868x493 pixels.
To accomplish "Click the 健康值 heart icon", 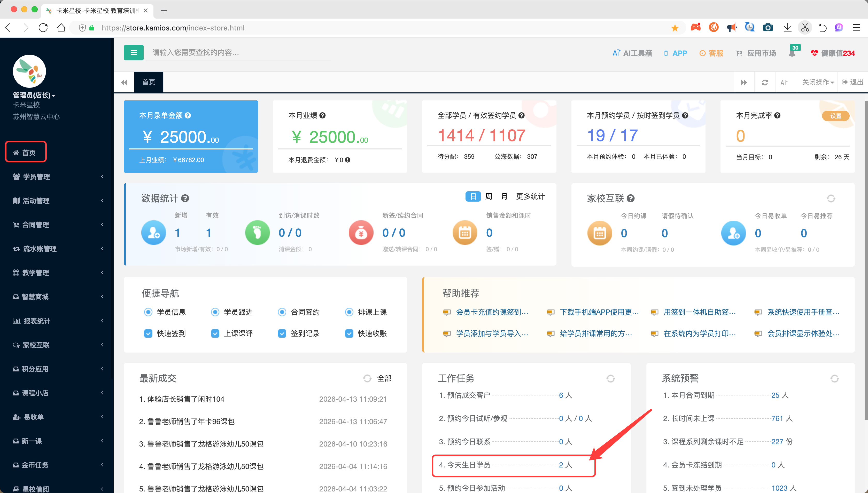I will click(814, 53).
